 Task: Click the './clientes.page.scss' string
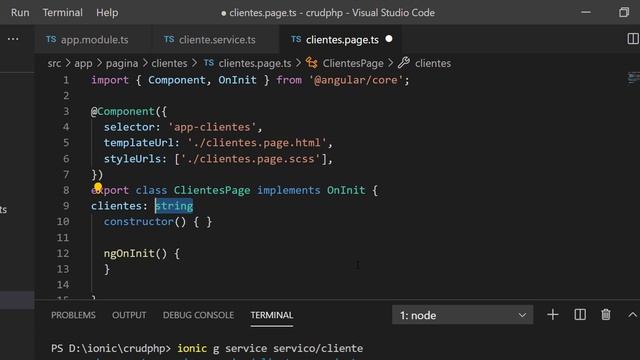(251, 159)
